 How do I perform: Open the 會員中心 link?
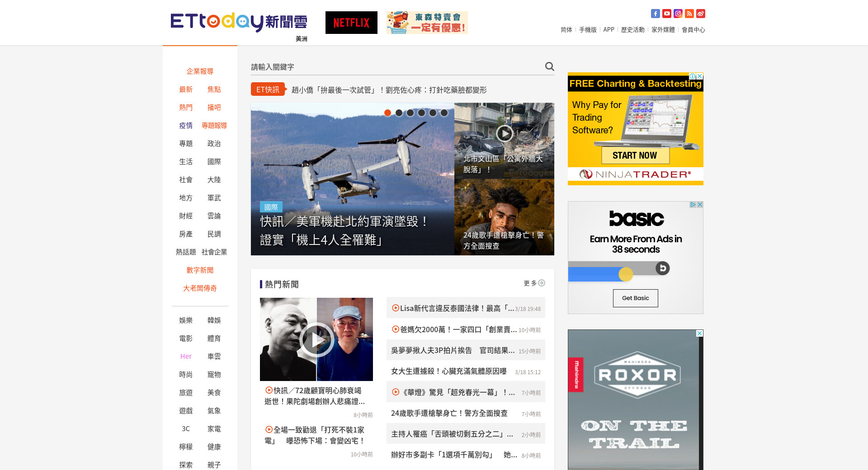(x=693, y=30)
